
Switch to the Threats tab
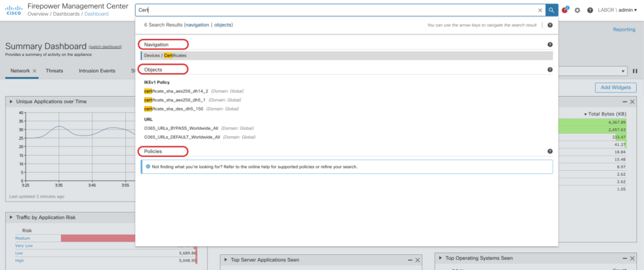tap(54, 70)
